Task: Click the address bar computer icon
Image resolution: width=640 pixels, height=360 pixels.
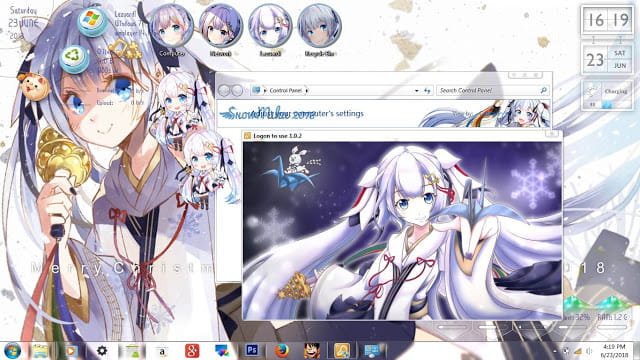Action: tap(256, 90)
